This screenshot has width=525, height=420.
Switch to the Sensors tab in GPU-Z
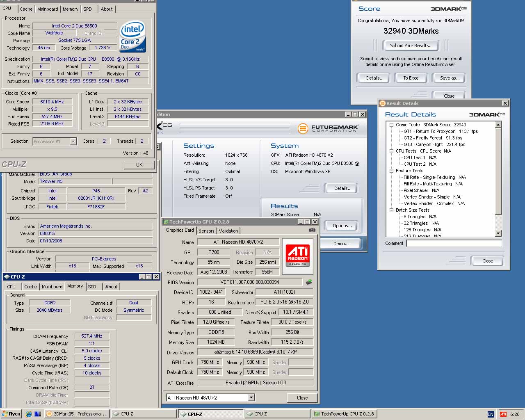(x=206, y=231)
